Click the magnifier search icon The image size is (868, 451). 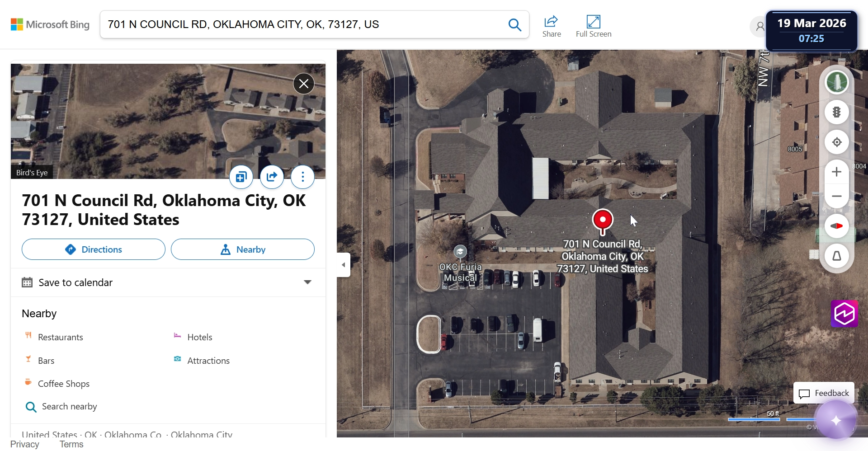[x=515, y=24]
